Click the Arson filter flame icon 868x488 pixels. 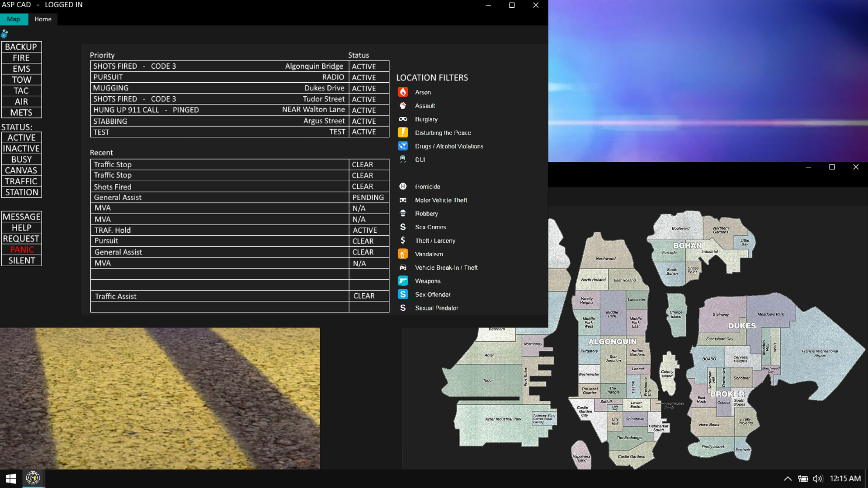click(x=403, y=92)
